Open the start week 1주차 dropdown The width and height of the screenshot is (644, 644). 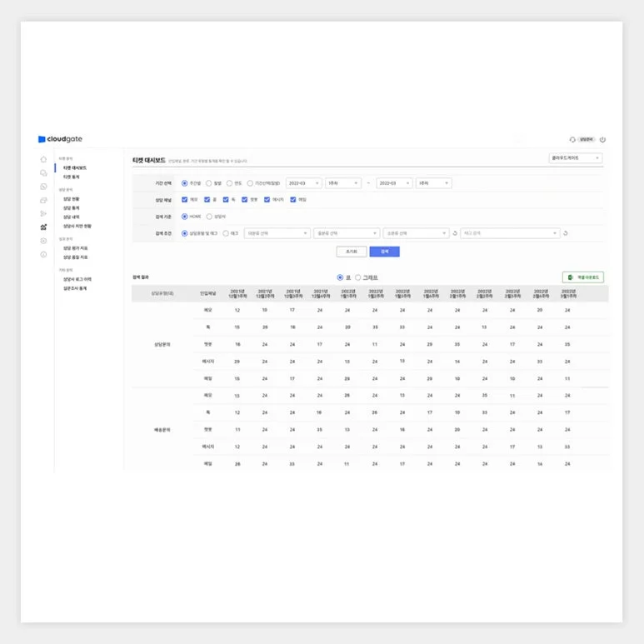coord(343,183)
